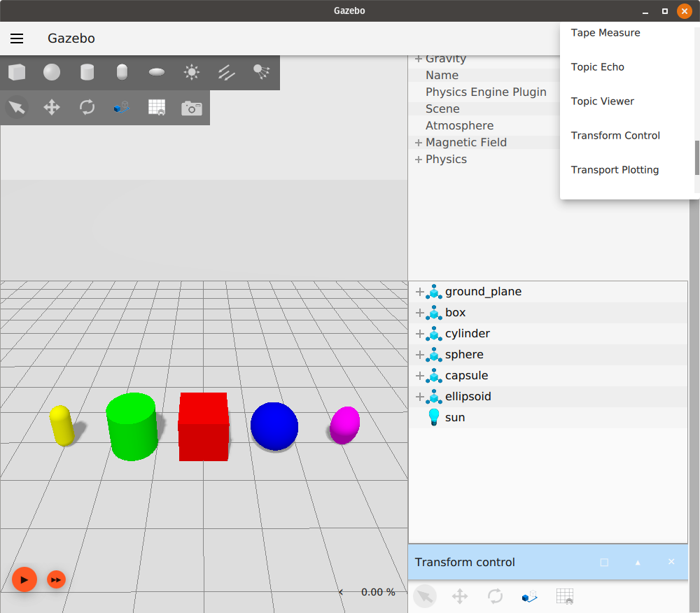Select the rotate tool
The height and width of the screenshot is (613, 700).
tap(86, 107)
